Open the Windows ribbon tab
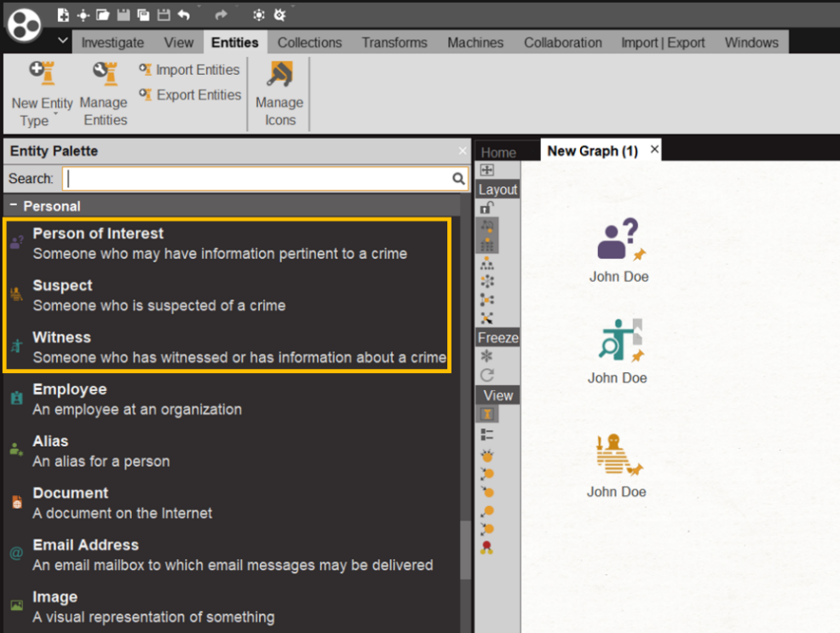This screenshot has height=633, width=840. point(751,43)
